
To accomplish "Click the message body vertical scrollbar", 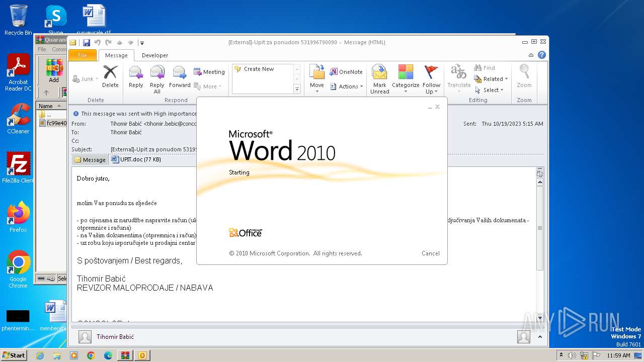I will [x=540, y=228].
